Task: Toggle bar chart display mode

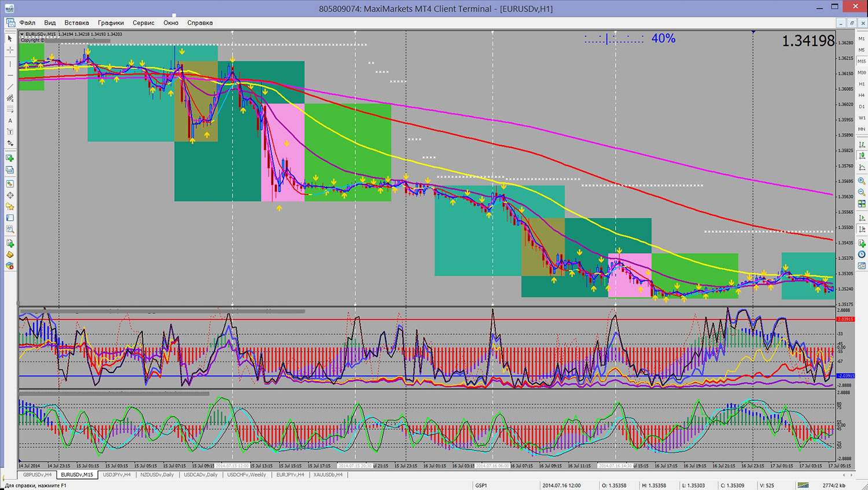Action: (x=862, y=144)
